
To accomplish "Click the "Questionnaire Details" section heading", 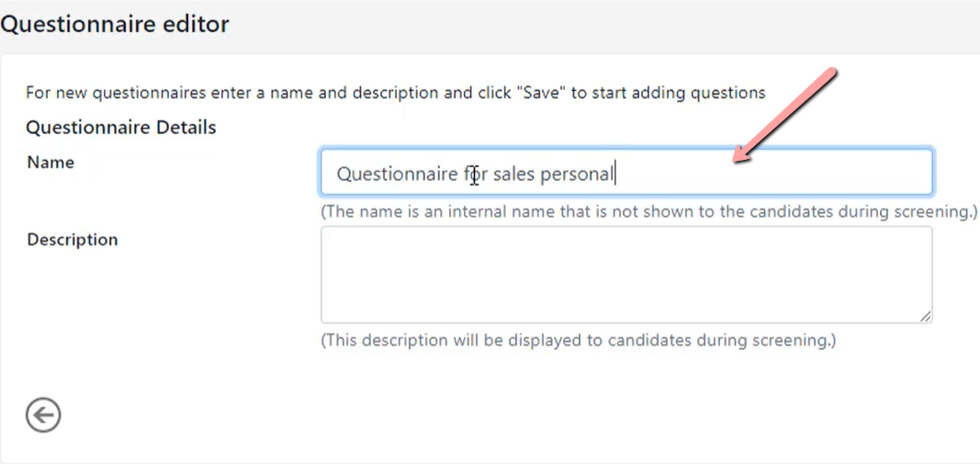I will point(121,128).
